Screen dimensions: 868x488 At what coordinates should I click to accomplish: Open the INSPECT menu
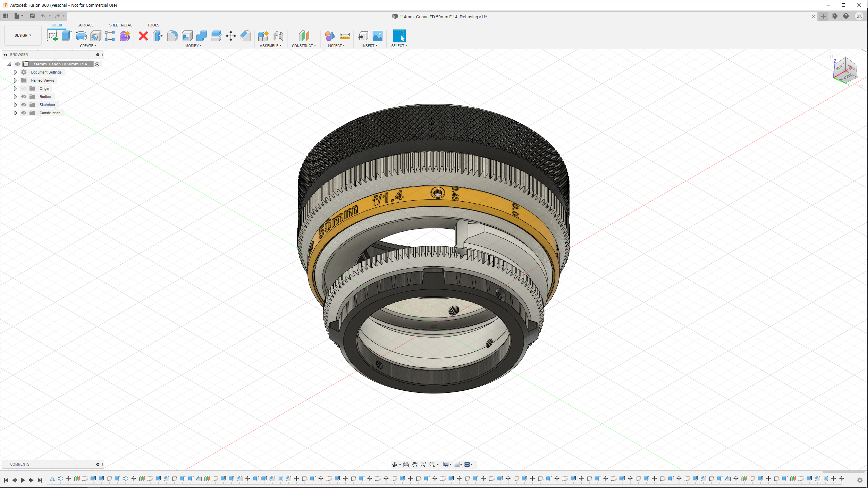pos(336,46)
